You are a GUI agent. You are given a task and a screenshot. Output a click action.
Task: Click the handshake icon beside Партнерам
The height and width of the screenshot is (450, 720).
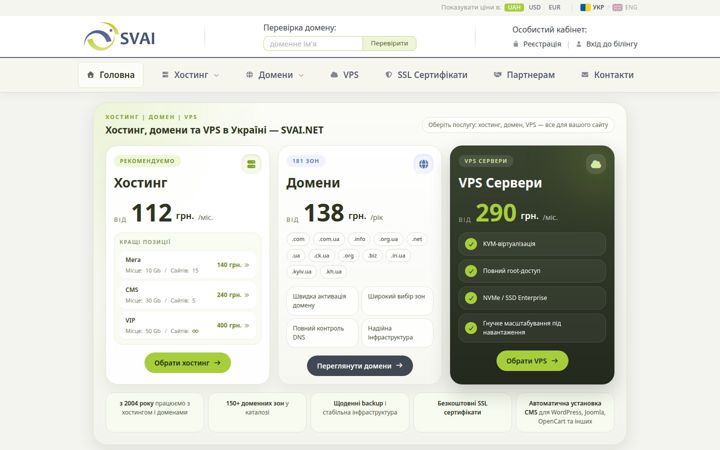pyautogui.click(x=497, y=74)
